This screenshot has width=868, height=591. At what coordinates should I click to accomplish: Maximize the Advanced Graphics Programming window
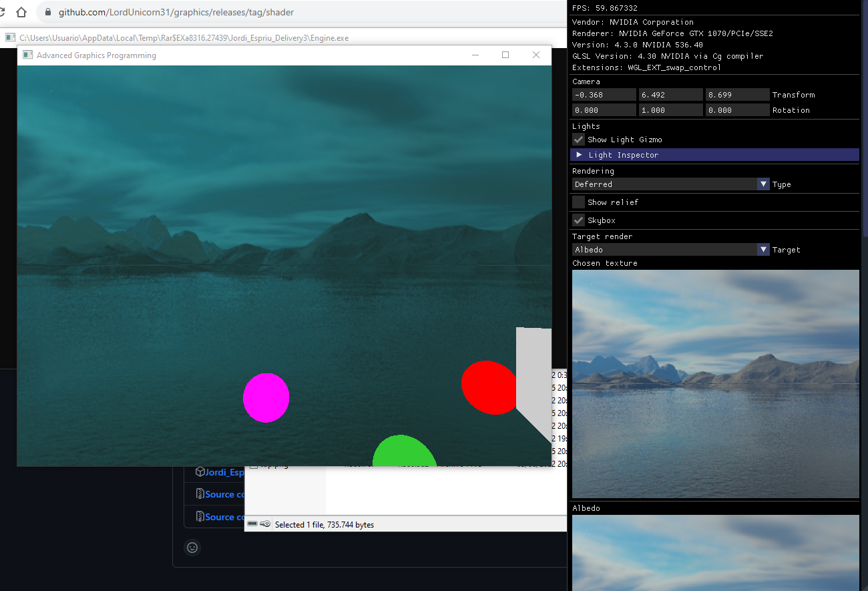(505, 55)
